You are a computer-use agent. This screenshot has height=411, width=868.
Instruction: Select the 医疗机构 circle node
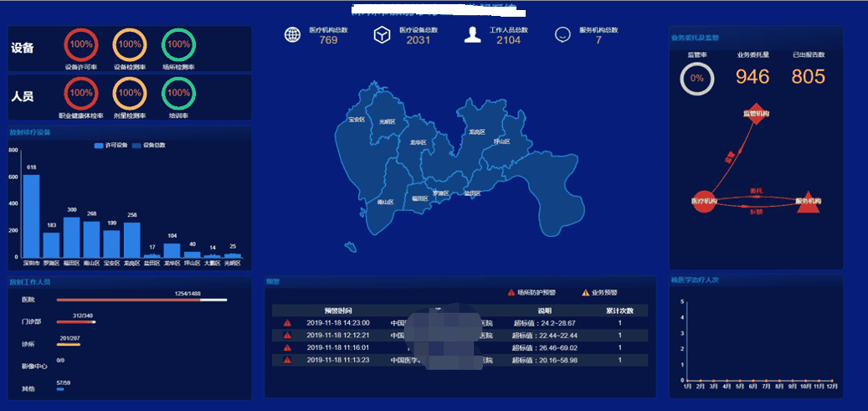704,201
